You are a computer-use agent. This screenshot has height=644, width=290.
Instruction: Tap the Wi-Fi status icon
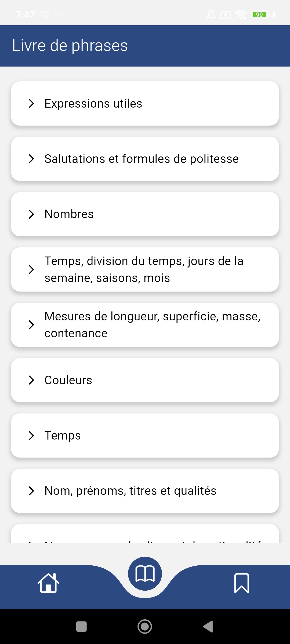click(x=241, y=14)
